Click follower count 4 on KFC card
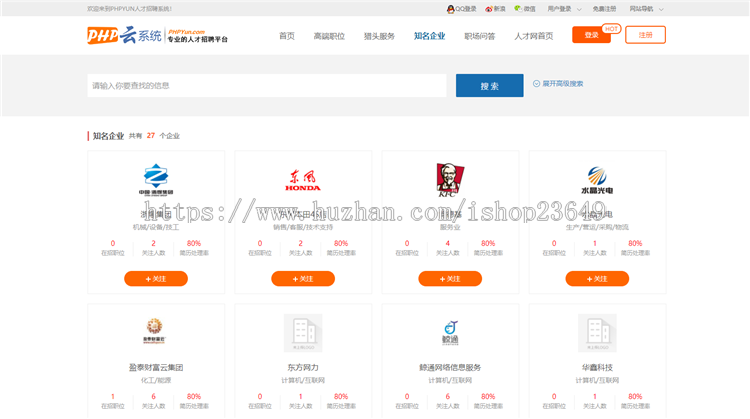This screenshot has width=750, height=419. point(448,243)
